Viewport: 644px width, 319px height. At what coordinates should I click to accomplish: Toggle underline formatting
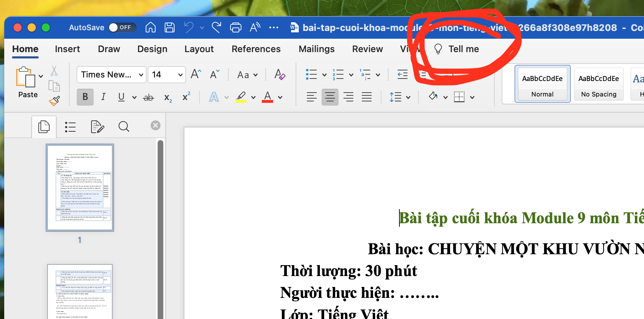pos(121,97)
